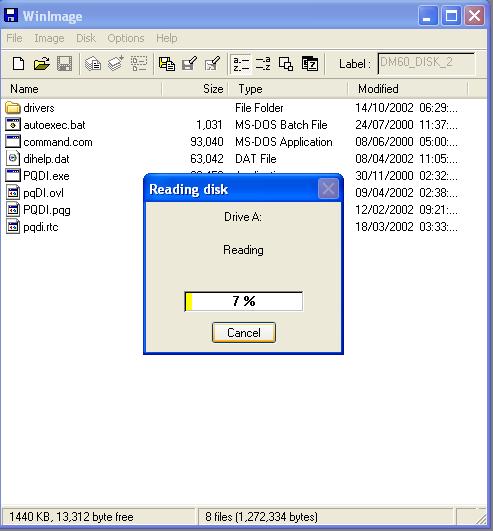Viewport: 493px width, 531px height.
Task: Click the Read disk toolbar icon
Action: 92,63
